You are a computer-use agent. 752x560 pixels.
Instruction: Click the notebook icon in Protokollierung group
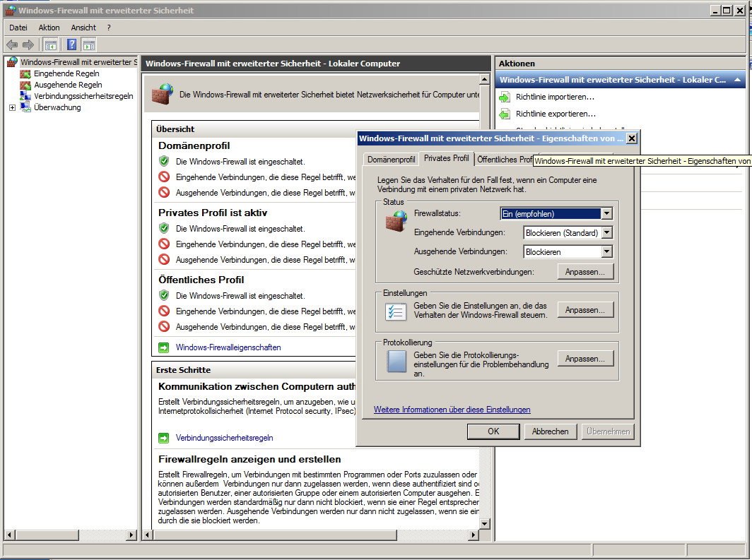tap(396, 362)
